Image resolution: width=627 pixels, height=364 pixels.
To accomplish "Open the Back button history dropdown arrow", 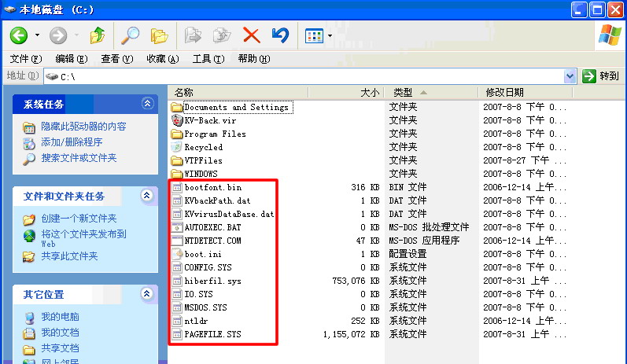I will coord(37,35).
